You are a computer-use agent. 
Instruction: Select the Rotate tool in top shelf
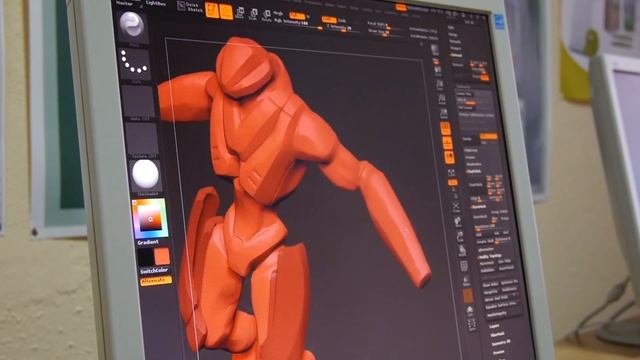[267, 16]
